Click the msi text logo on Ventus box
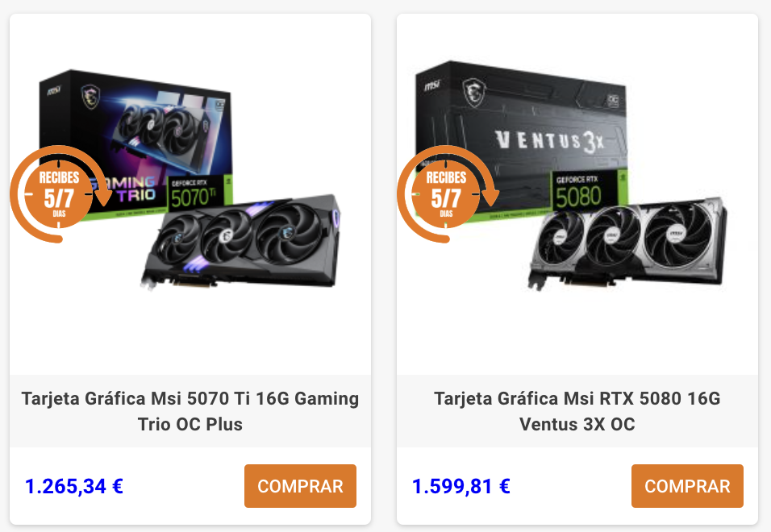Viewport: 771px width, 532px height. coord(431,85)
